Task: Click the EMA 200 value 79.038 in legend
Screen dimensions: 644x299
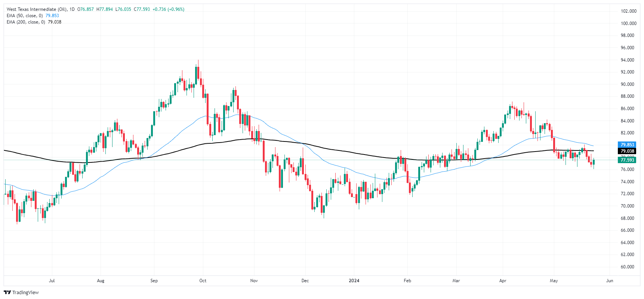Action: 55,22
